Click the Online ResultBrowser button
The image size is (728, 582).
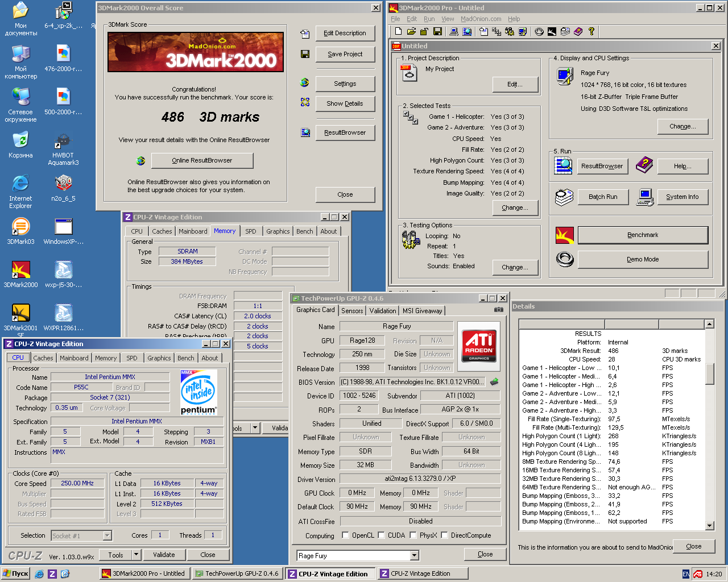pyautogui.click(x=202, y=160)
